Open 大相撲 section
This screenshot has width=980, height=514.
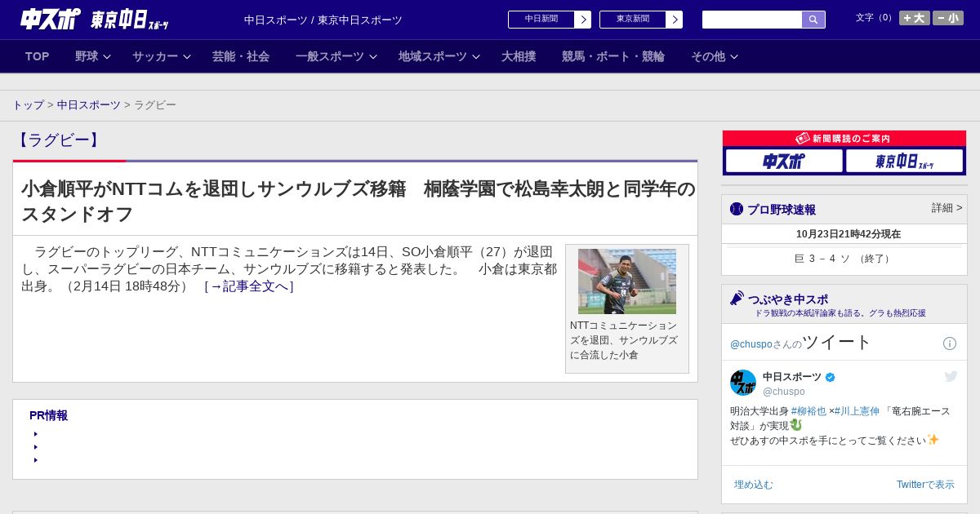pos(519,56)
